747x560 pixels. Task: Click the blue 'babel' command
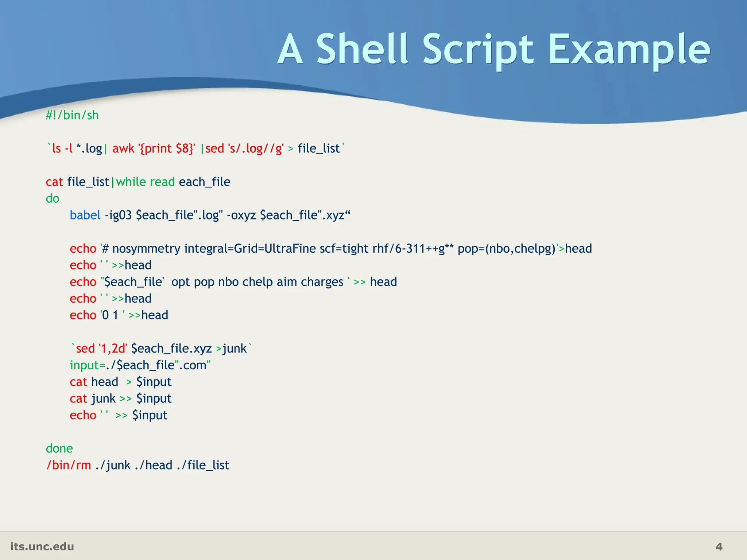pos(85,215)
